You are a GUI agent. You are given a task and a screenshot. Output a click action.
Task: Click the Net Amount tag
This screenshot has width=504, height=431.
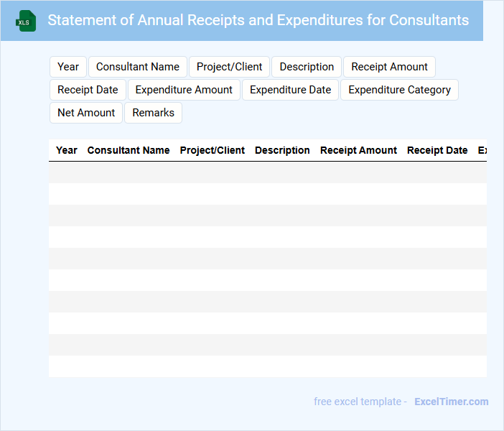click(x=86, y=113)
